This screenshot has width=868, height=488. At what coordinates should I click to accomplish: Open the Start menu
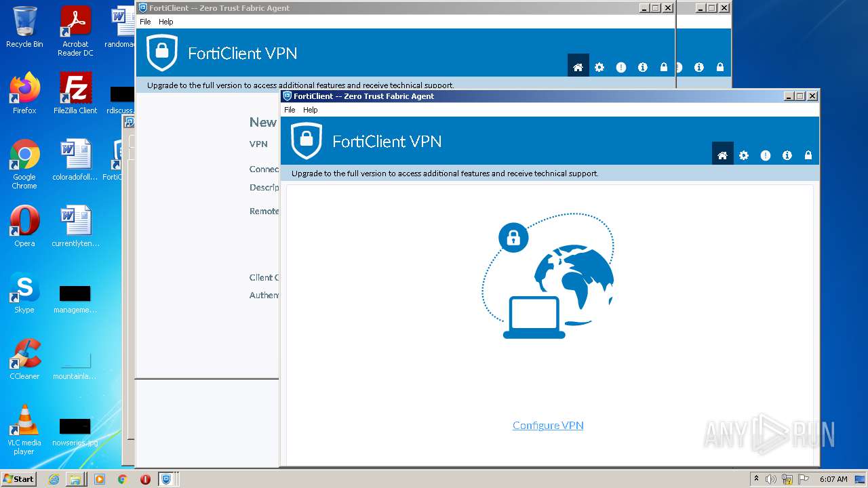pyautogui.click(x=18, y=479)
